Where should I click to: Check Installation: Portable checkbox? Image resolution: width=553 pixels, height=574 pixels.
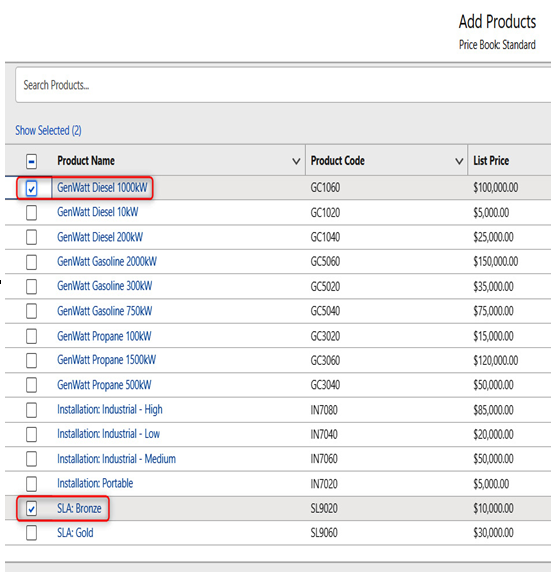point(31,484)
